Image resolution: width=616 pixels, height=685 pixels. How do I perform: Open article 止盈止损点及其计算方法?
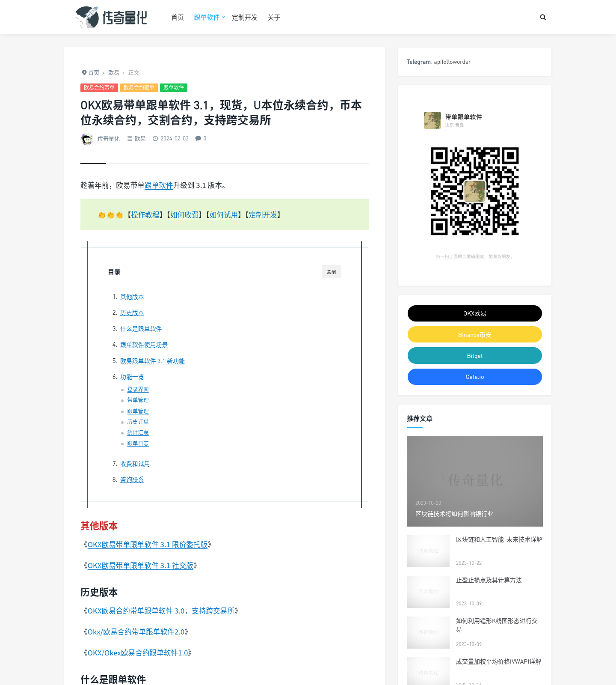489,580
